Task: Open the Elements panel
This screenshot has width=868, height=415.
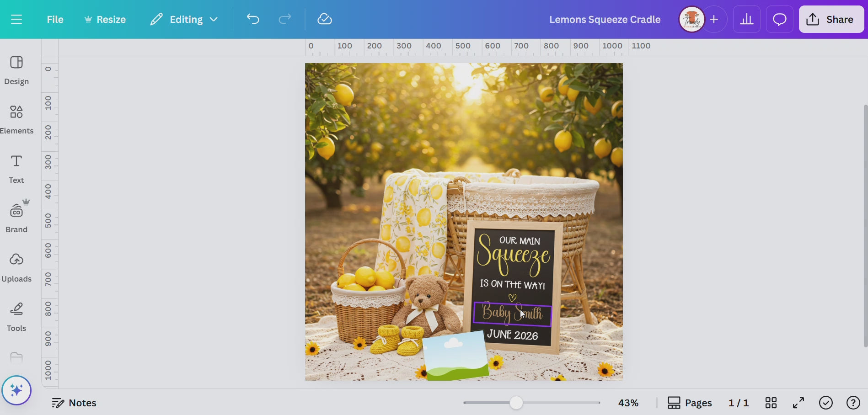Action: 16,119
